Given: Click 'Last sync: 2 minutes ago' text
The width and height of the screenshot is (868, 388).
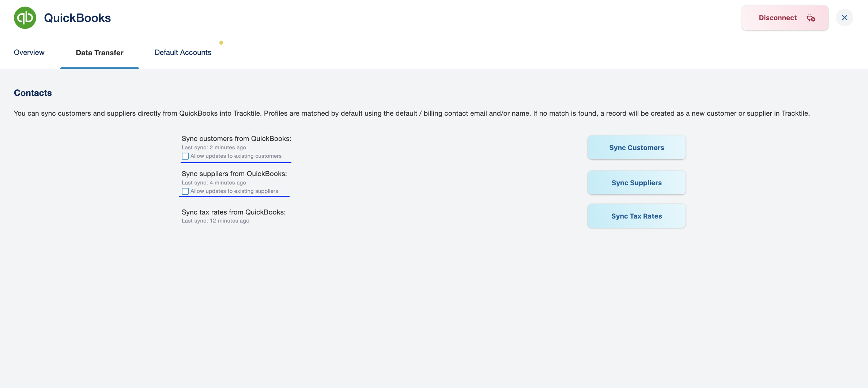Looking at the screenshot, I should click(x=214, y=148).
